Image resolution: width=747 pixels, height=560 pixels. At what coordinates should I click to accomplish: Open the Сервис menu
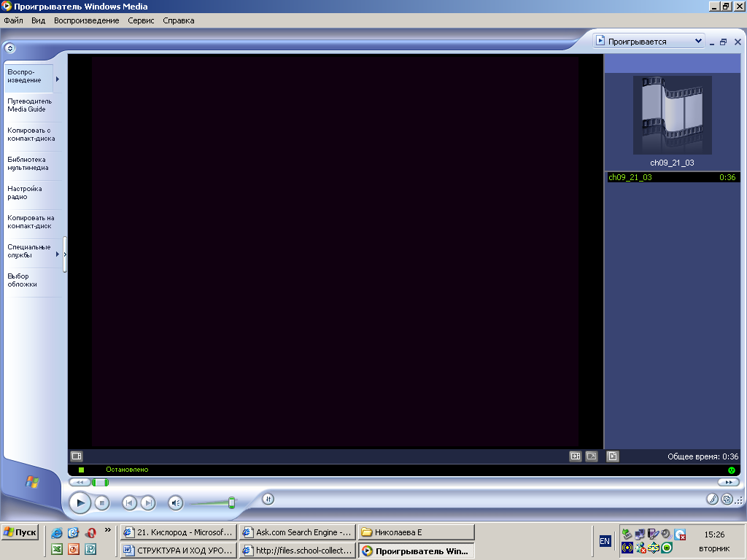tap(141, 20)
